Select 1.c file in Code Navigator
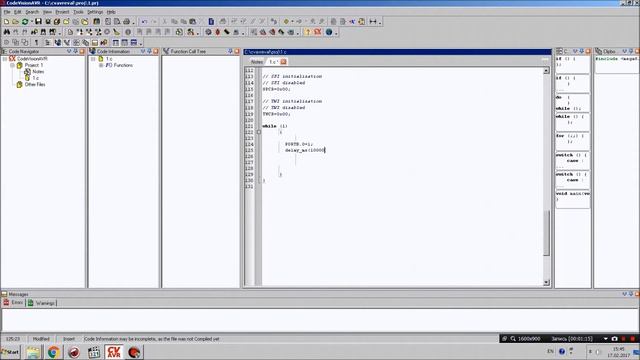The height and width of the screenshot is (360, 640). point(36,78)
